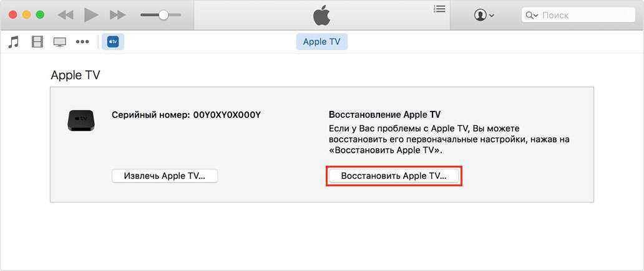Click the black Apple TV device thumbnail
644x271 pixels.
(82, 120)
